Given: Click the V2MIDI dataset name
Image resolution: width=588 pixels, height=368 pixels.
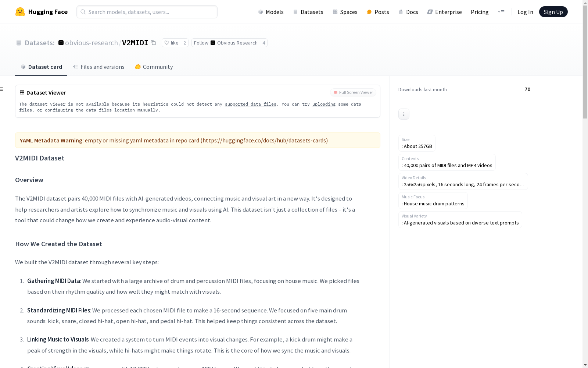Looking at the screenshot, I should pyautogui.click(x=135, y=43).
